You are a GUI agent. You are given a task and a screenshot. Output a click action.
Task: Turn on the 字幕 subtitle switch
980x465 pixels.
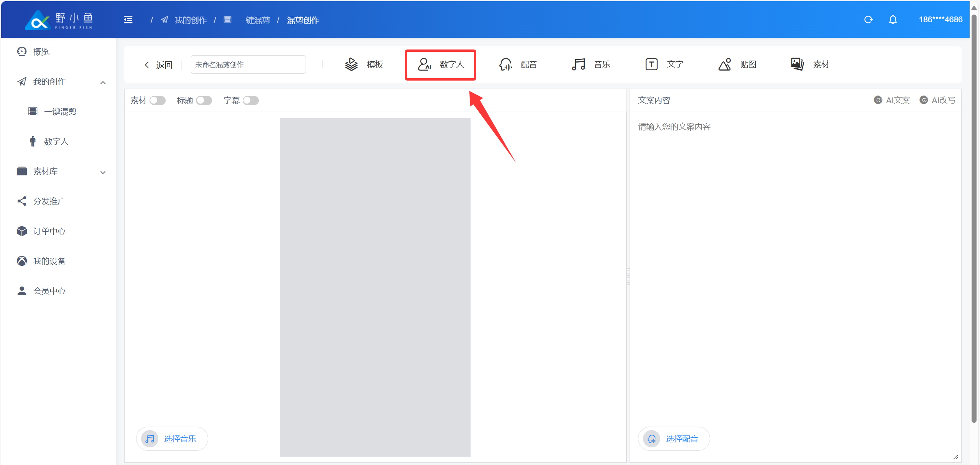pos(250,101)
